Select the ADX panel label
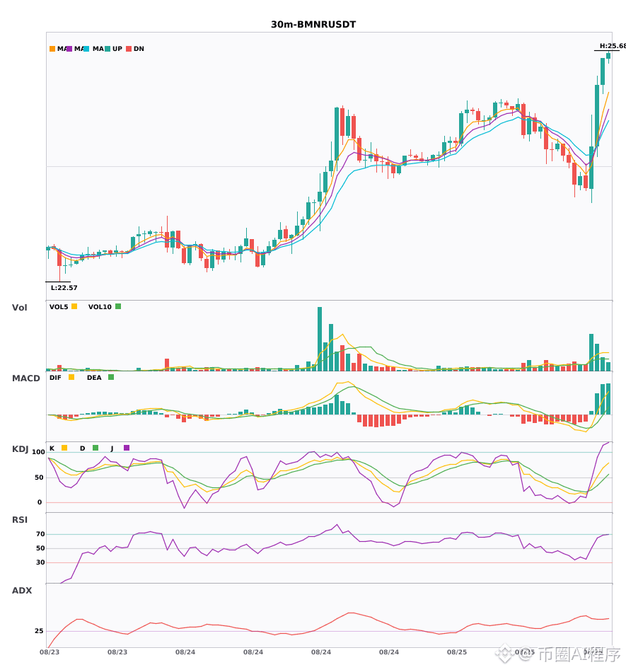This screenshot has height=672, width=626. [x=22, y=591]
